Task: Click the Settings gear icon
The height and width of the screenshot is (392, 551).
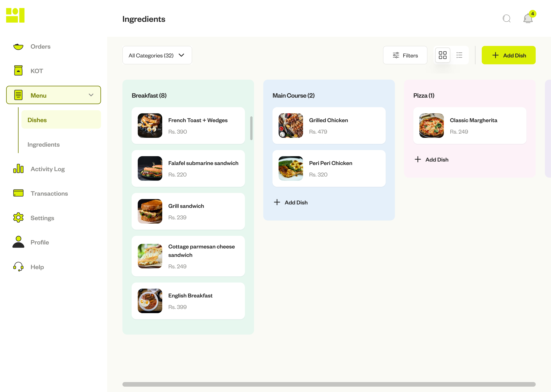Action: coord(18,217)
